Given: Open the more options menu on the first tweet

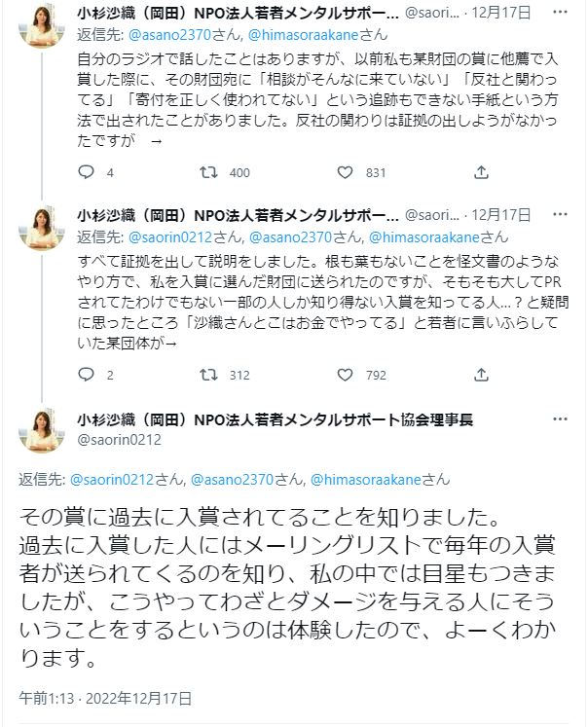Looking at the screenshot, I should pos(560,13).
